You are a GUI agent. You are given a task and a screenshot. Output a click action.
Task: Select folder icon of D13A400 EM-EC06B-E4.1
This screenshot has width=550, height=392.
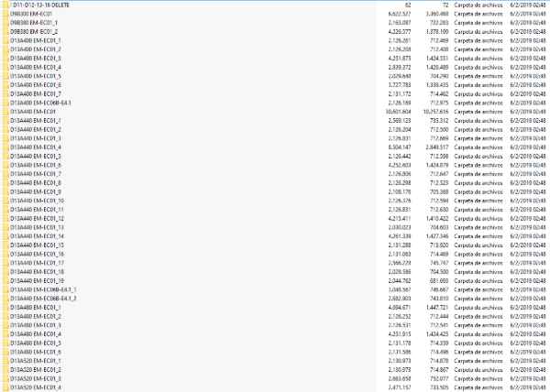pos(5,103)
